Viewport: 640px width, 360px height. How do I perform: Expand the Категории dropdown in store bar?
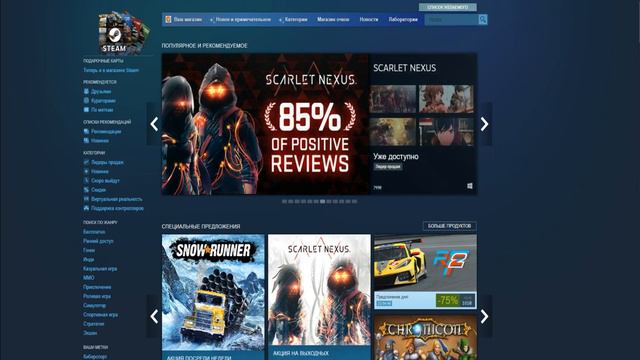296,20
